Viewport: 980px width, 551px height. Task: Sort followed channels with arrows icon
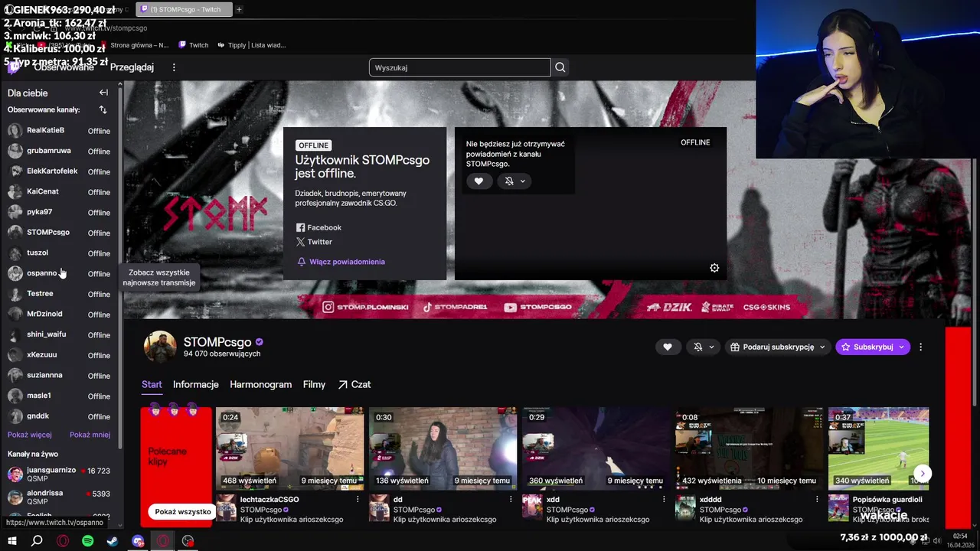103,110
